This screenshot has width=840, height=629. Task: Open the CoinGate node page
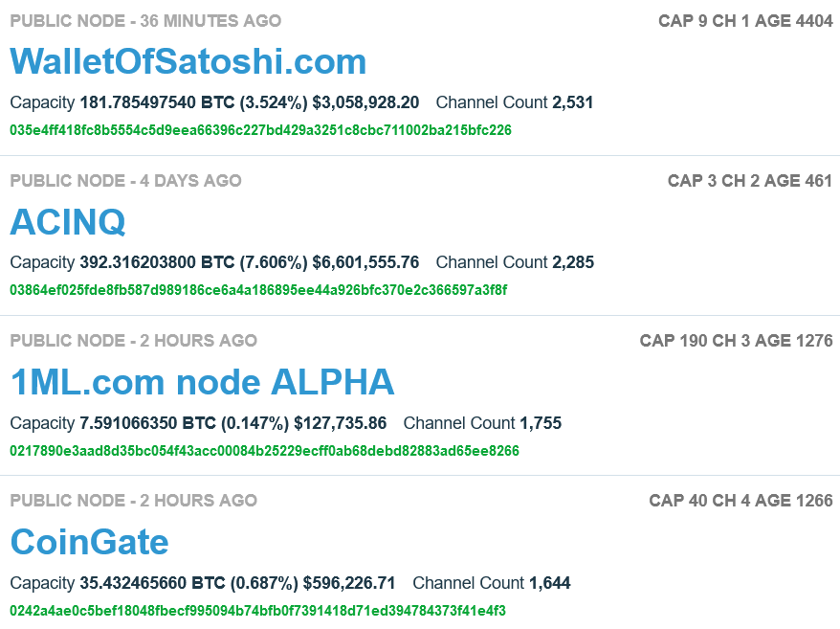(x=90, y=542)
